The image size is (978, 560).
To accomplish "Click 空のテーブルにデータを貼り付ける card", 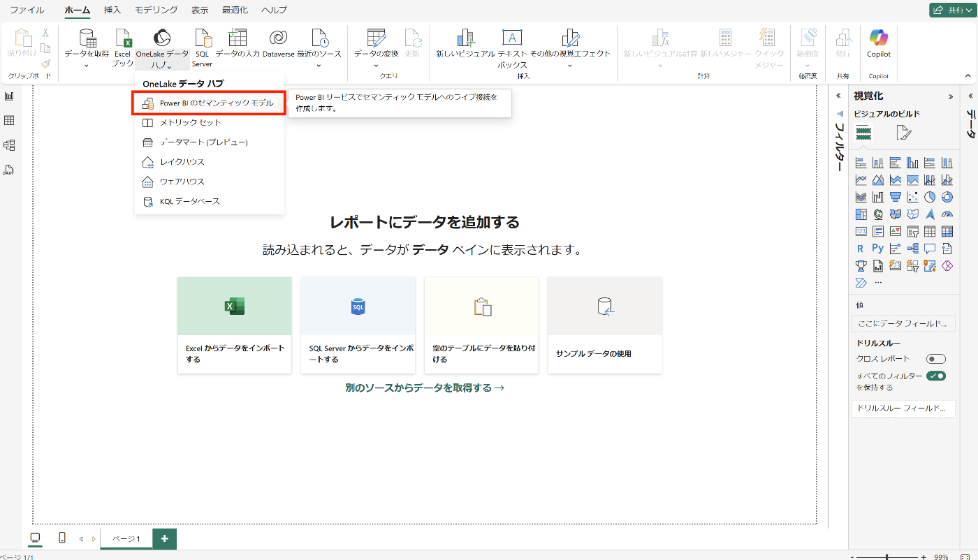I will click(x=481, y=325).
